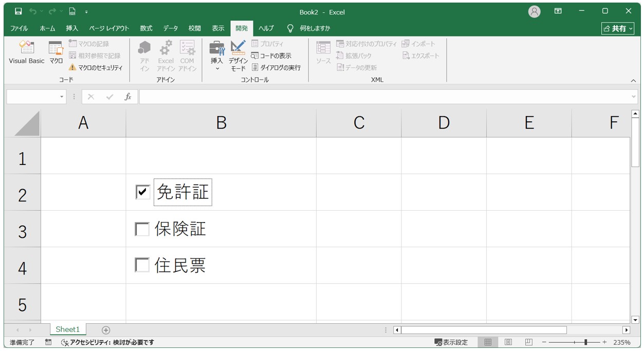The height and width of the screenshot is (351, 644).
Task: Click the 共有 share button
Action: (618, 28)
